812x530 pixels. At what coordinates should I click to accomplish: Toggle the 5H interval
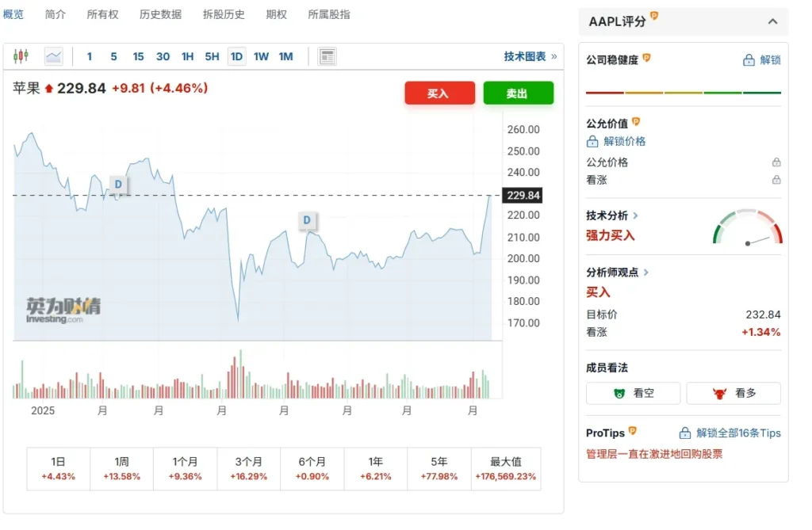tap(212, 56)
